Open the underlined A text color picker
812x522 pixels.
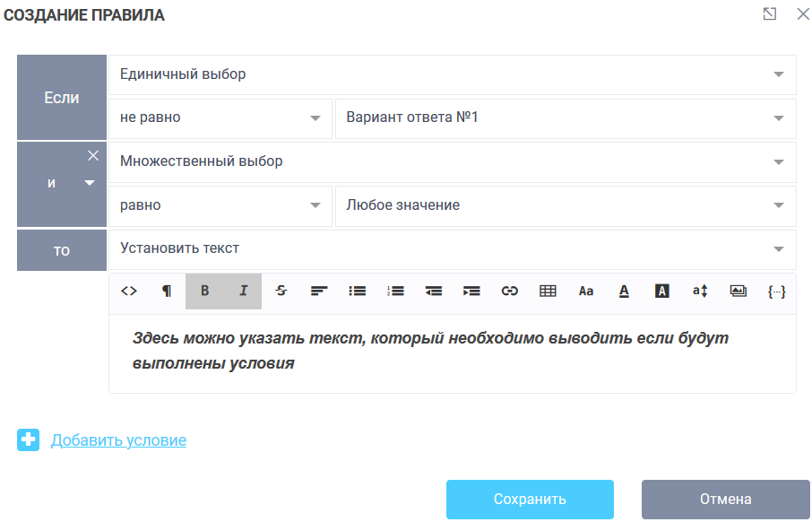624,291
